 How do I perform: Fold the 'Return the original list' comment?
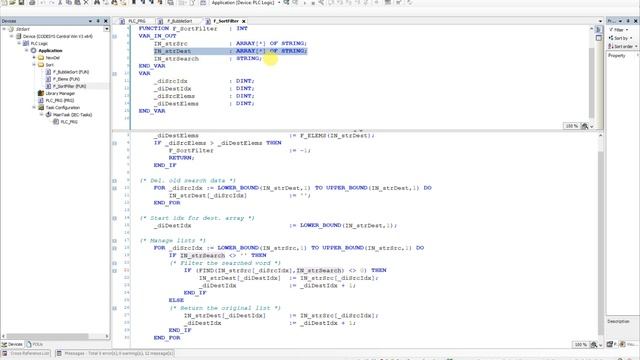pyautogui.click(x=115, y=308)
